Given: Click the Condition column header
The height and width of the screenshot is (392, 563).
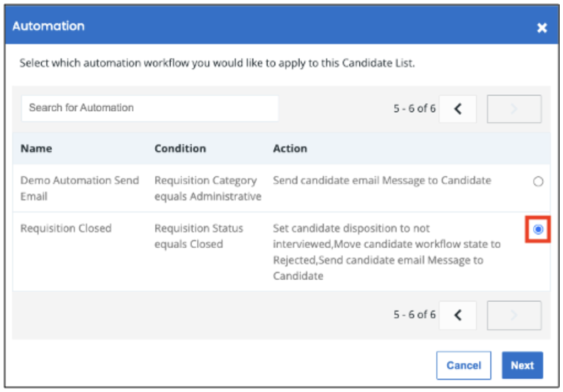Looking at the screenshot, I should point(180,148).
